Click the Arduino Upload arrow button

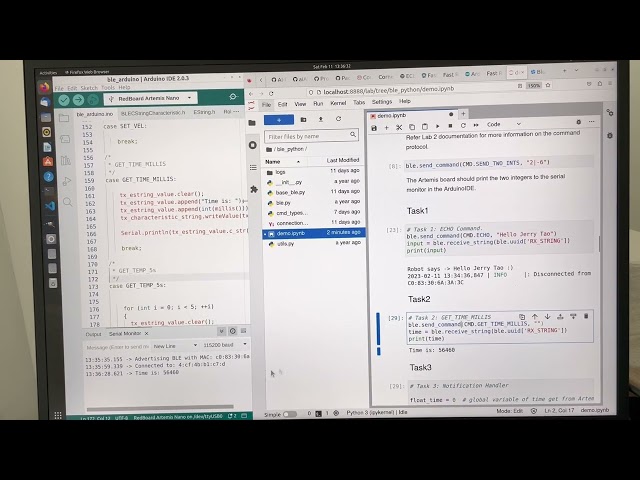(78, 100)
